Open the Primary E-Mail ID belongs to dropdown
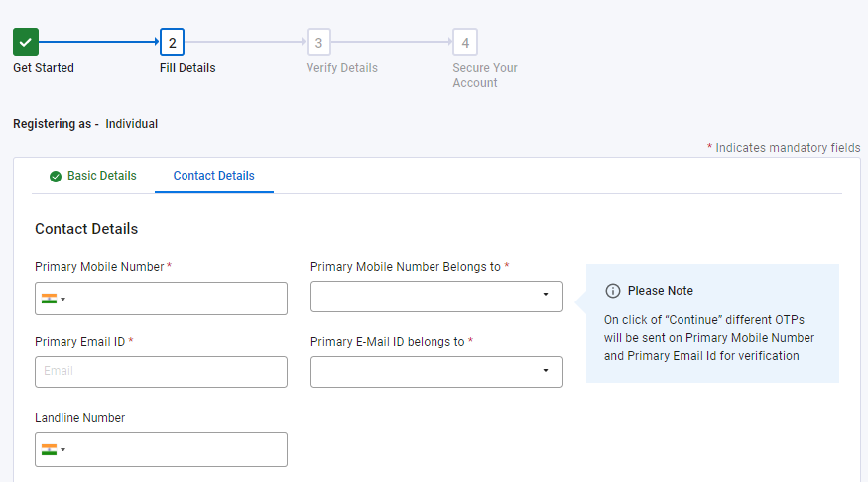This screenshot has width=868, height=482. click(436, 372)
